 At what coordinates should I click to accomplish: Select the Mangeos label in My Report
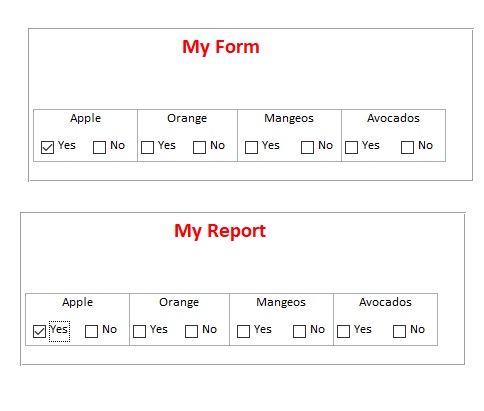[281, 302]
